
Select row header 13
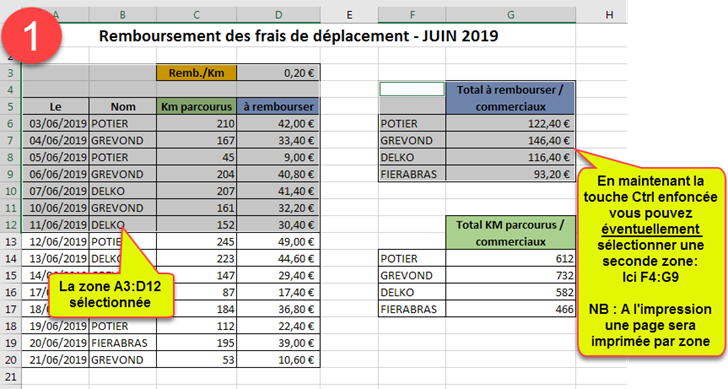(11, 241)
